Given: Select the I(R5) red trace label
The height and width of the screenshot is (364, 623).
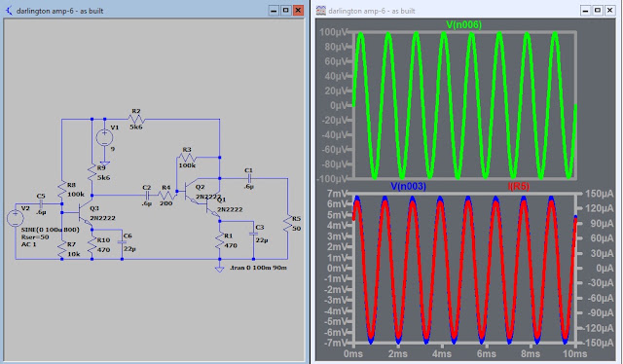Looking at the screenshot, I should [519, 186].
